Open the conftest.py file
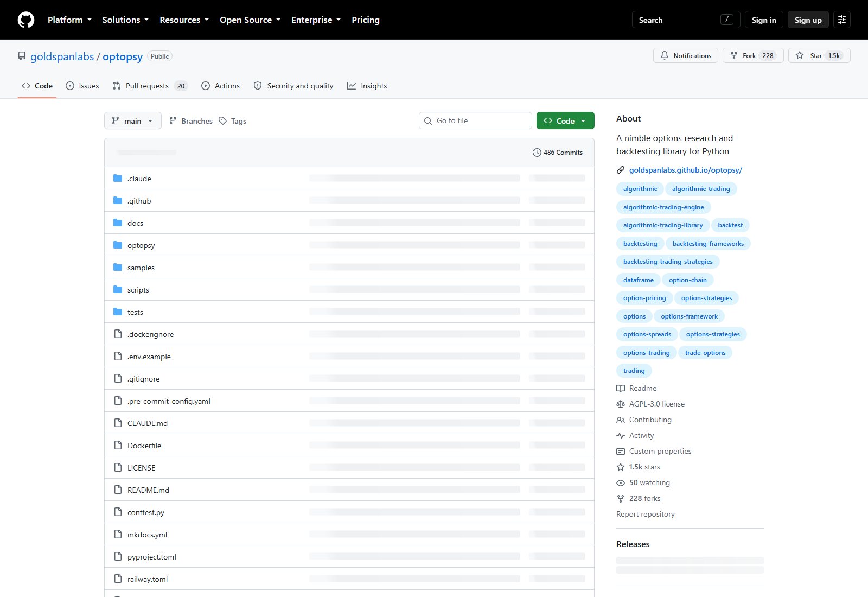 [x=146, y=512]
